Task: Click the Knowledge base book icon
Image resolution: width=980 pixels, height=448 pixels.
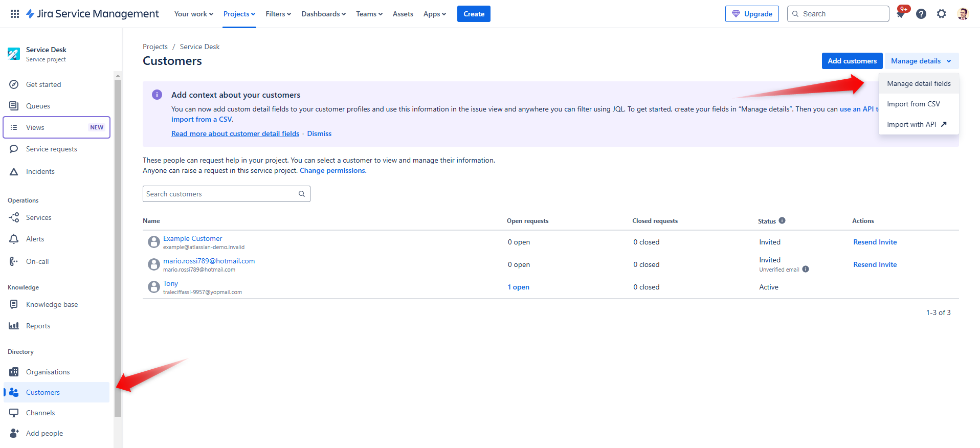Action: [14, 304]
